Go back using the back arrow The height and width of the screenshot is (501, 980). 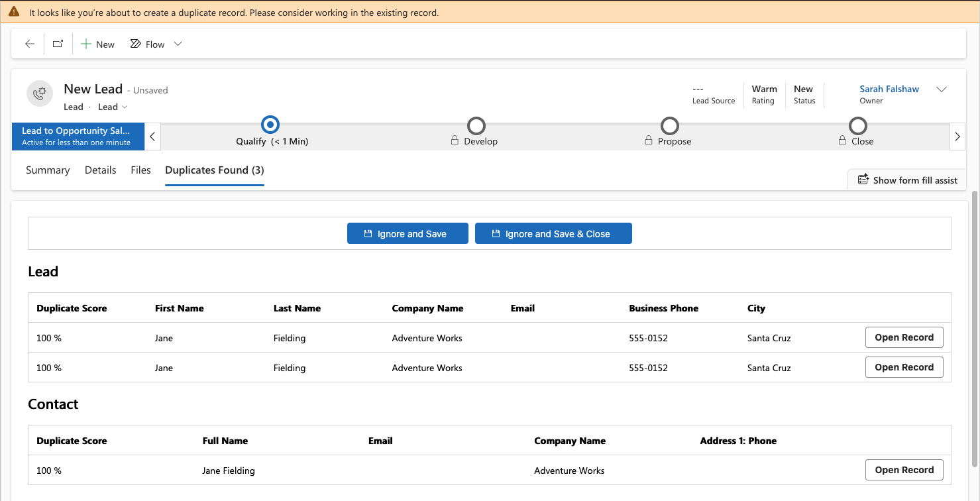click(x=30, y=44)
